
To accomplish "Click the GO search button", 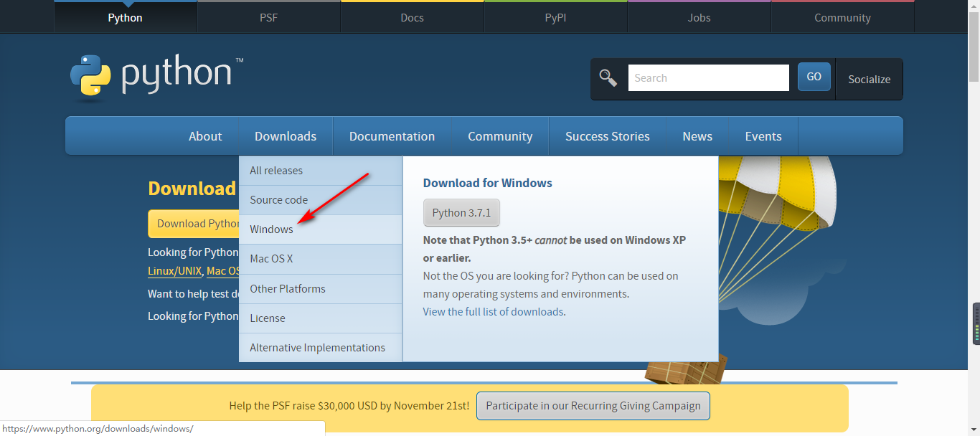I will coord(814,77).
